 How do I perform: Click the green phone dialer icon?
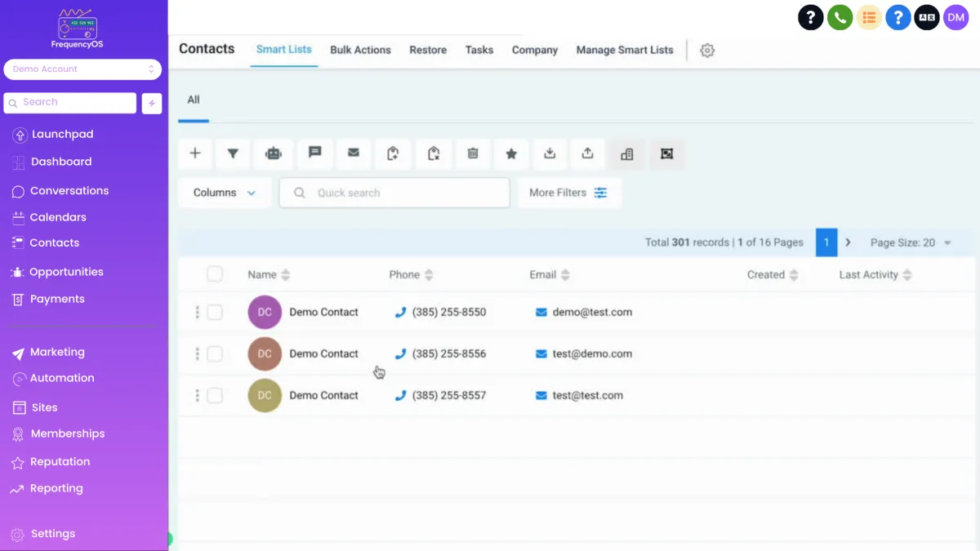[840, 17]
